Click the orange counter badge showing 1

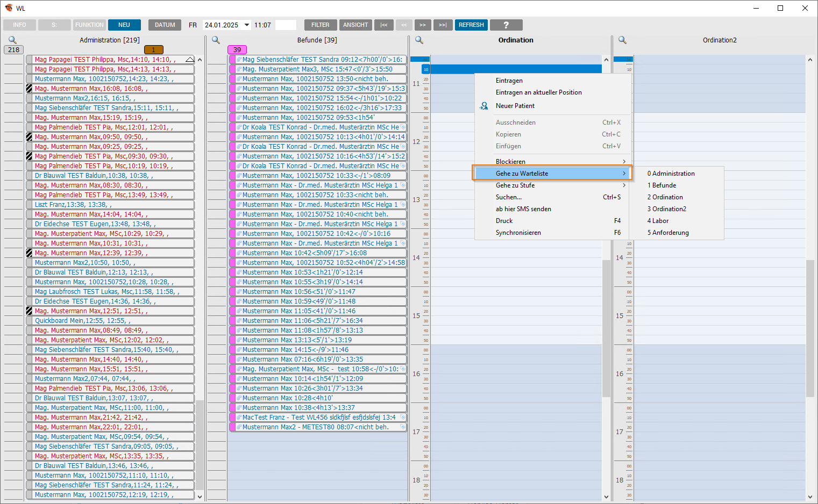point(153,49)
